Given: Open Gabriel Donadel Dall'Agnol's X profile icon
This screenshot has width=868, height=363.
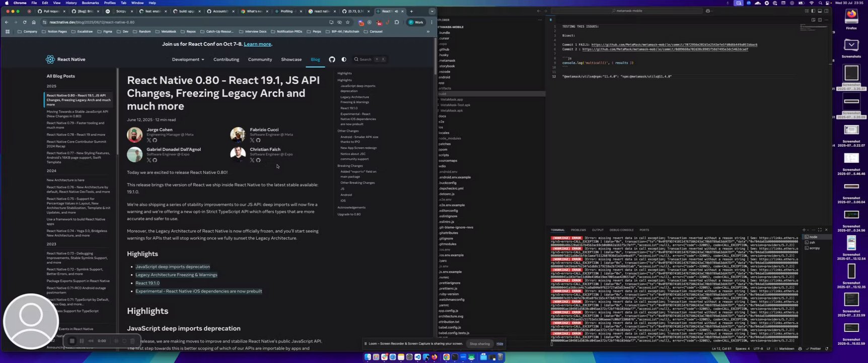Looking at the screenshot, I should click(x=149, y=160).
